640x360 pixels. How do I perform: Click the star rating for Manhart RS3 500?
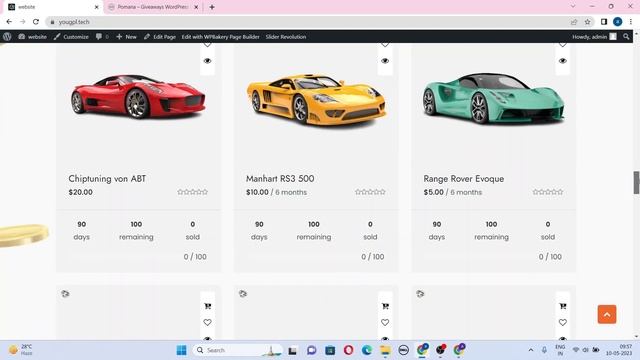[370, 192]
